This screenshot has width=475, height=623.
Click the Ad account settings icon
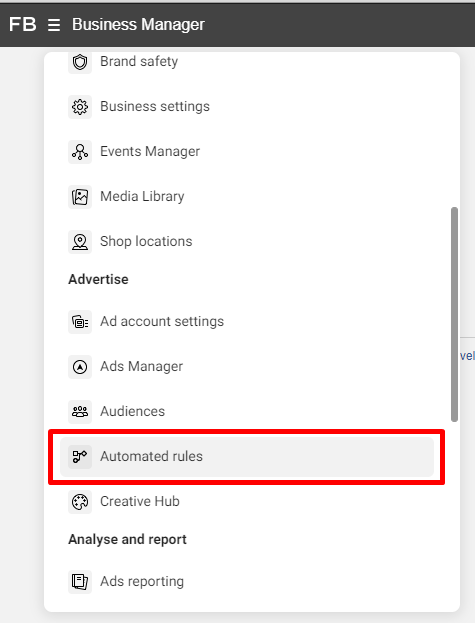click(x=80, y=322)
